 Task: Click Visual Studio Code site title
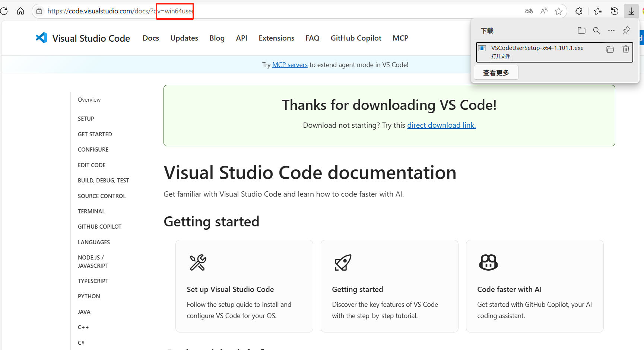(x=91, y=38)
